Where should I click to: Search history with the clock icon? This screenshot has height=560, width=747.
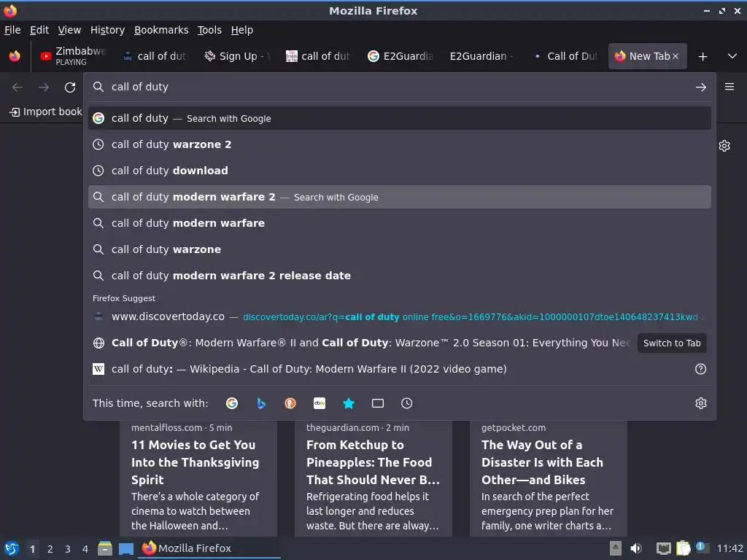click(x=407, y=403)
